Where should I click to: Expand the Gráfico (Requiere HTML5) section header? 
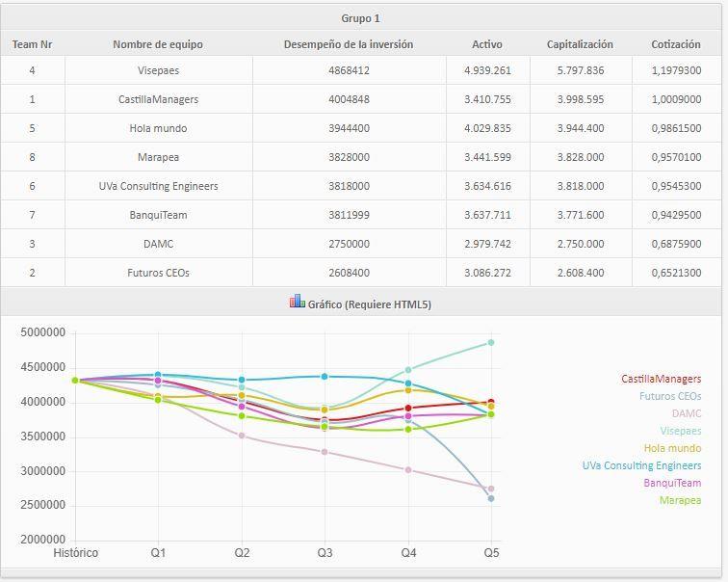click(x=369, y=304)
